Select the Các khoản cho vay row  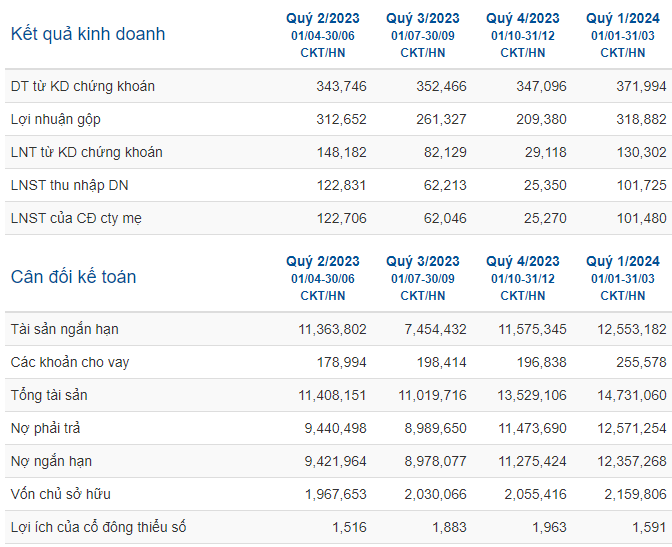click(x=339, y=362)
